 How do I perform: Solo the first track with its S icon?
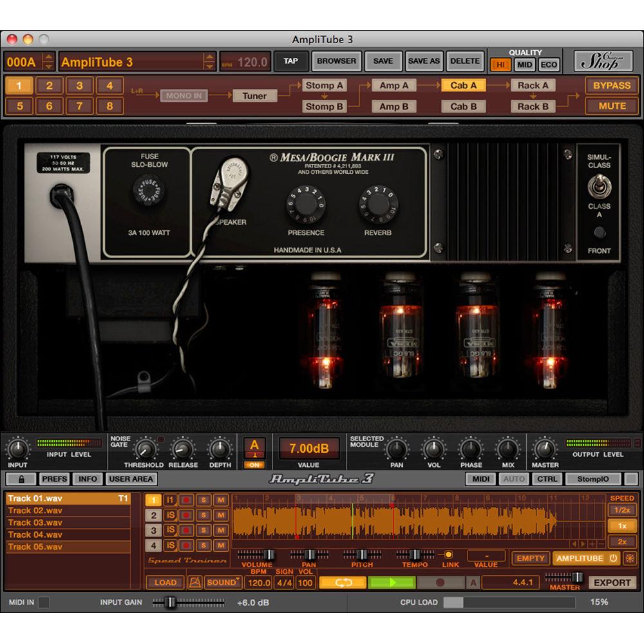click(204, 499)
